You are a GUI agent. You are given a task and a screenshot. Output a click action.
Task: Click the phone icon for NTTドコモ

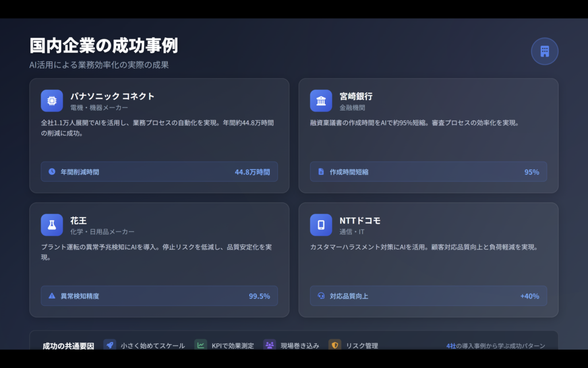pos(321,225)
